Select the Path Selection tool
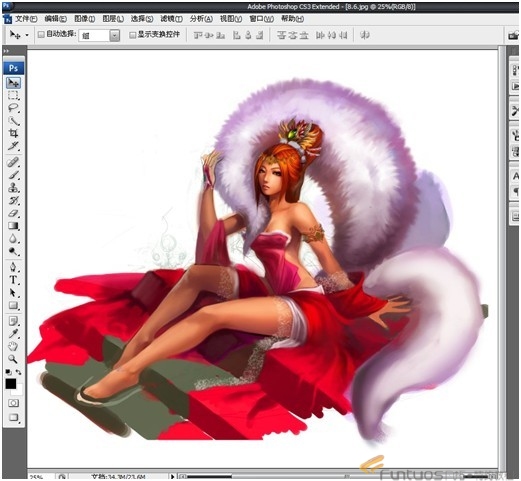 (13, 293)
